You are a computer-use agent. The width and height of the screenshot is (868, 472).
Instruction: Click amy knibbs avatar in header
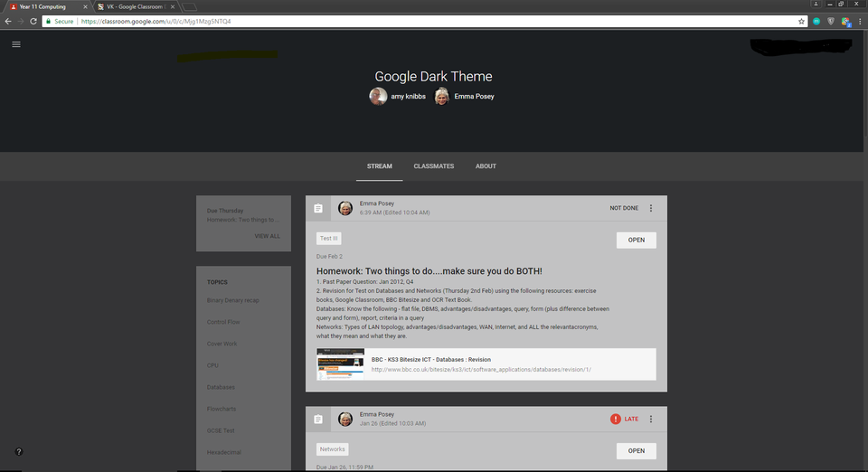pos(378,96)
